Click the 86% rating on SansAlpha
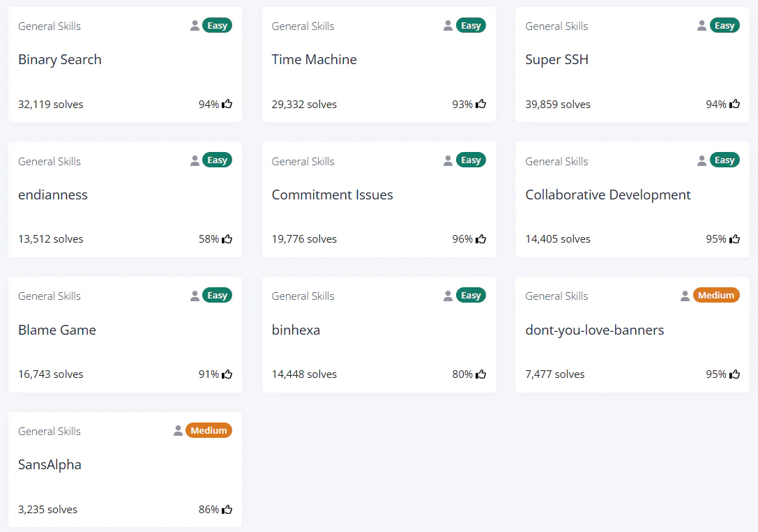This screenshot has height=532, width=758. pos(209,510)
